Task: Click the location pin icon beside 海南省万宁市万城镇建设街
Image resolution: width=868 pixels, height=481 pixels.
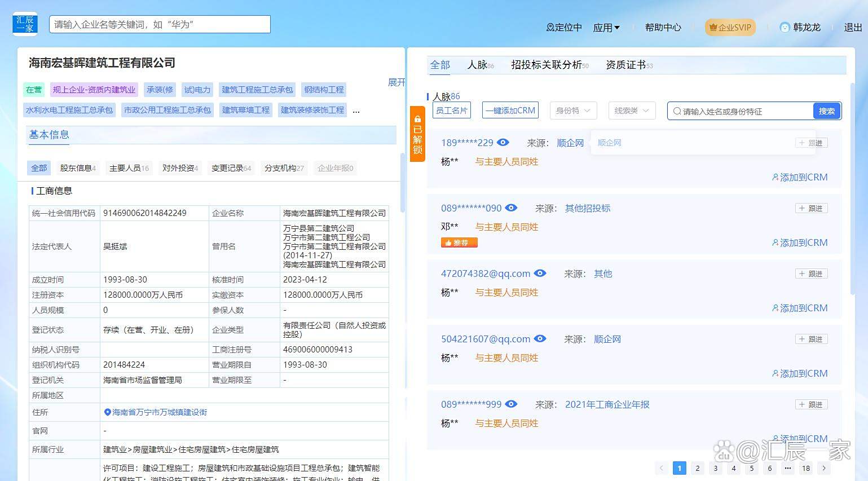Action: pyautogui.click(x=108, y=412)
